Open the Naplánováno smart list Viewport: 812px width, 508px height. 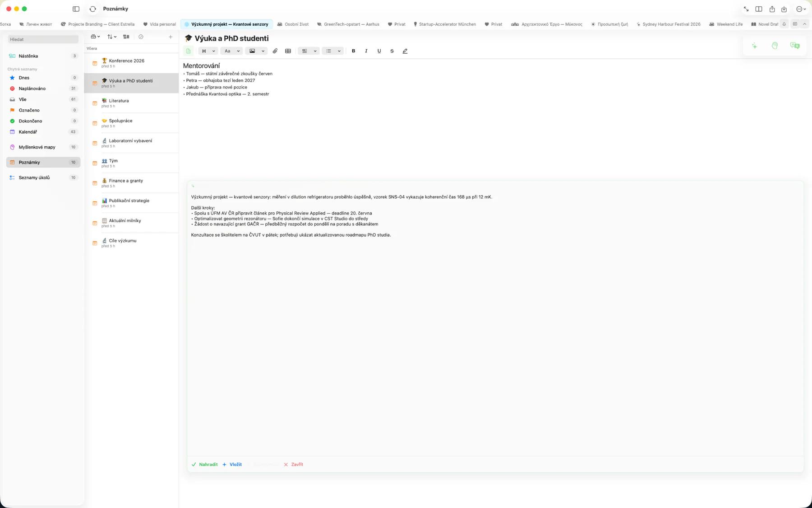pos(43,89)
